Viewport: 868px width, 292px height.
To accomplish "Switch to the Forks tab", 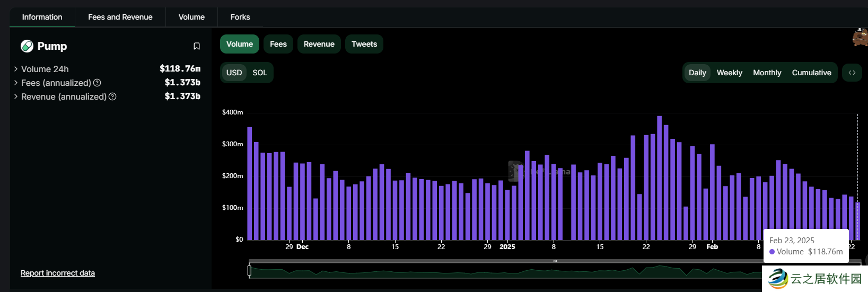I will [x=240, y=17].
